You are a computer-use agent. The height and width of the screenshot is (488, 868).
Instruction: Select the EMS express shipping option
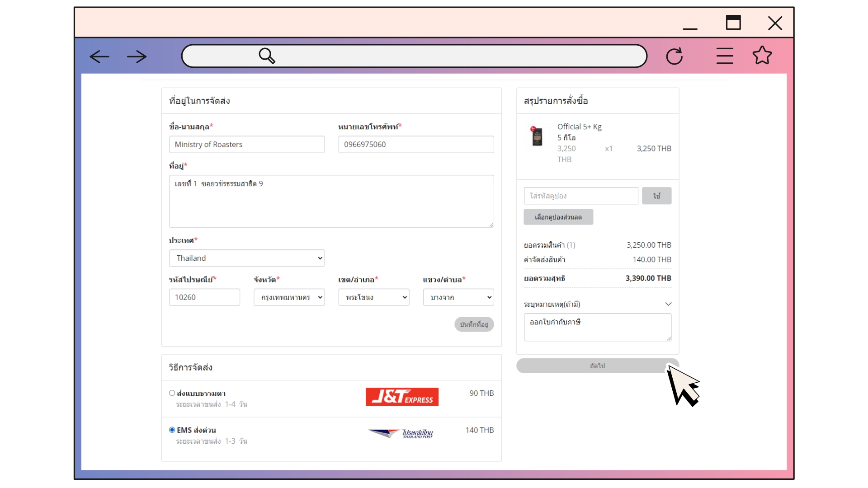pos(172,430)
